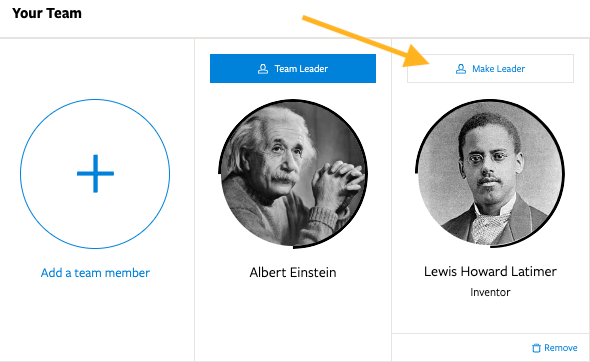Click the person icon beside Make Leader
This screenshot has height=362, width=590.
click(461, 69)
